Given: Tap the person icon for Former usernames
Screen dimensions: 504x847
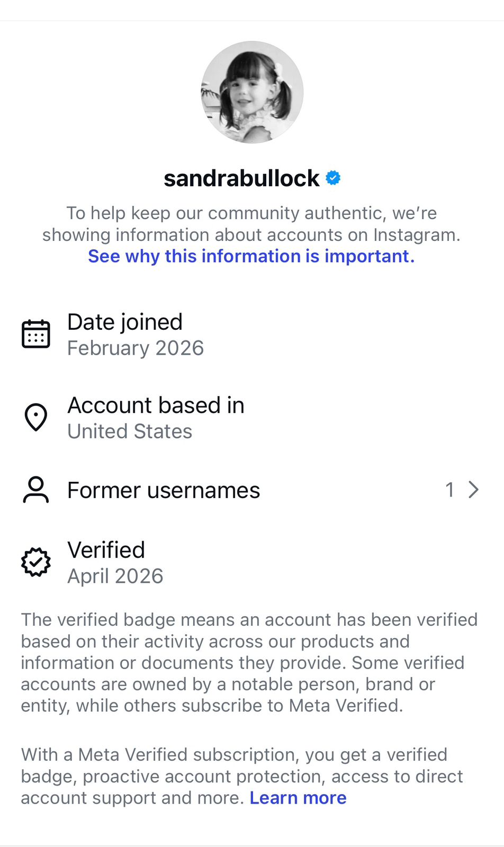Looking at the screenshot, I should pos(36,490).
